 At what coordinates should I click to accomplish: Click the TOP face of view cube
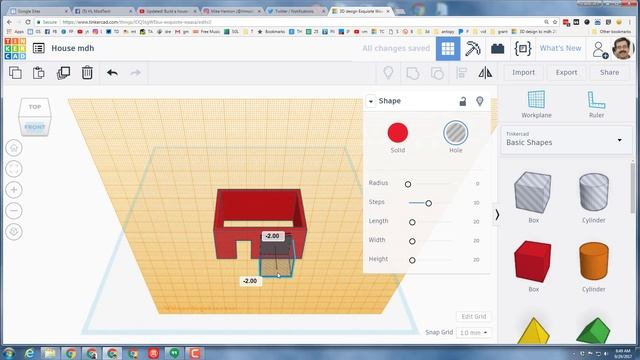35,107
